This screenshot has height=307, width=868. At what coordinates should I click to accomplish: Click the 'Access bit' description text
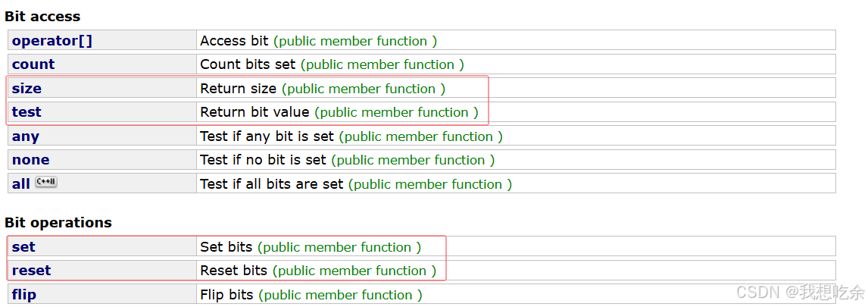pos(234,40)
